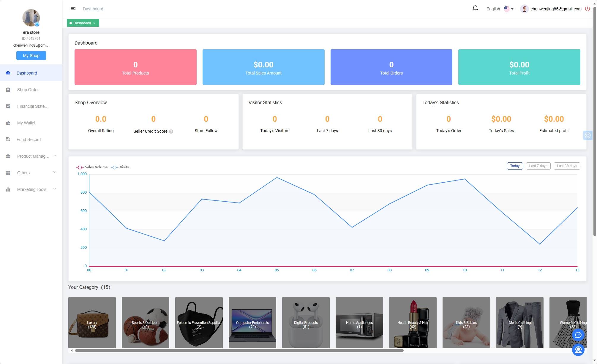Click Luxury category thumbnail
597x364 pixels.
(92, 322)
